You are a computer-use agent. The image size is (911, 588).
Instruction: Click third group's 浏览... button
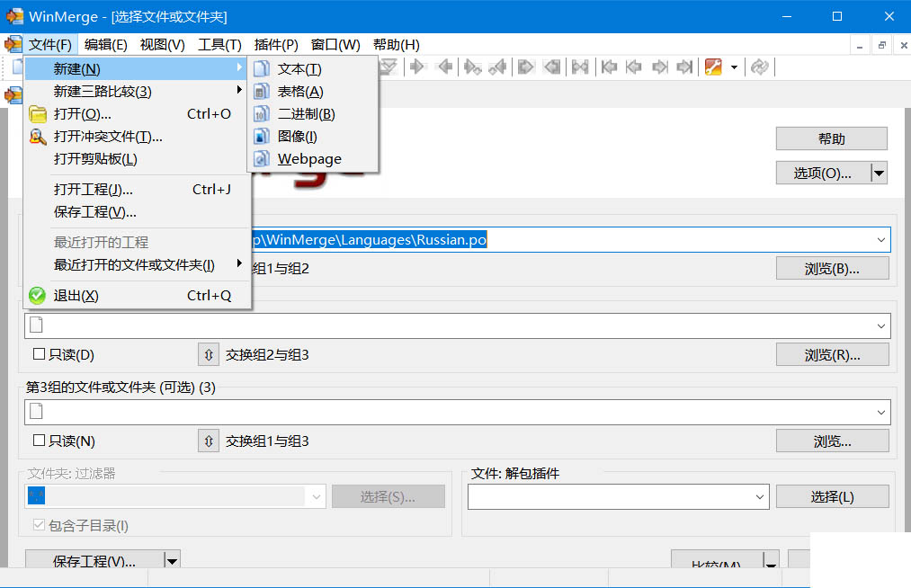click(832, 441)
